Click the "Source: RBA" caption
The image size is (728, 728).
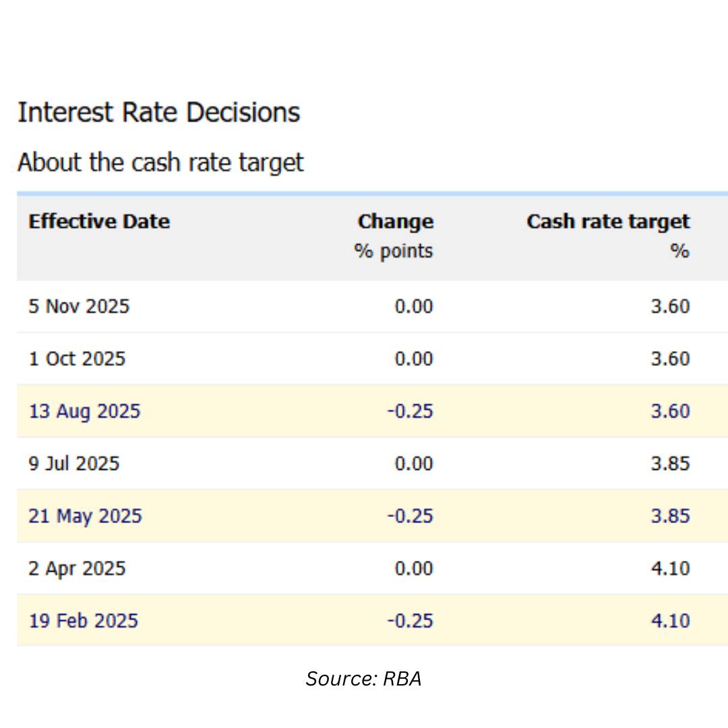[363, 679]
